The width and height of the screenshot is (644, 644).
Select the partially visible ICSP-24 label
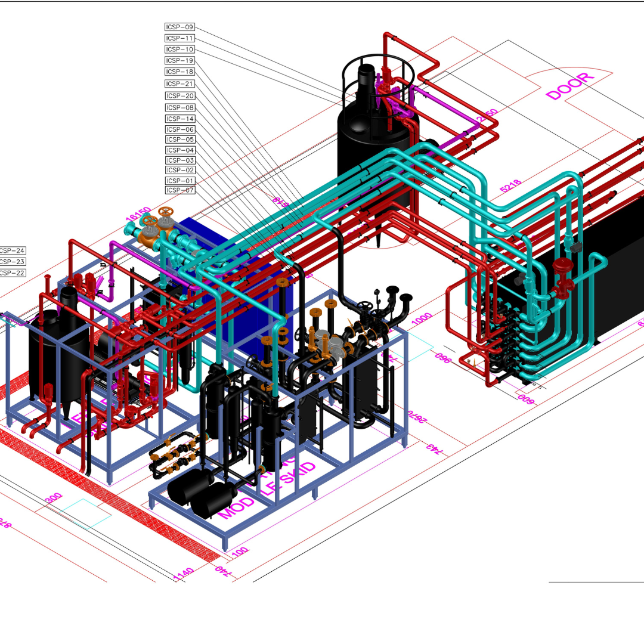click(x=13, y=251)
